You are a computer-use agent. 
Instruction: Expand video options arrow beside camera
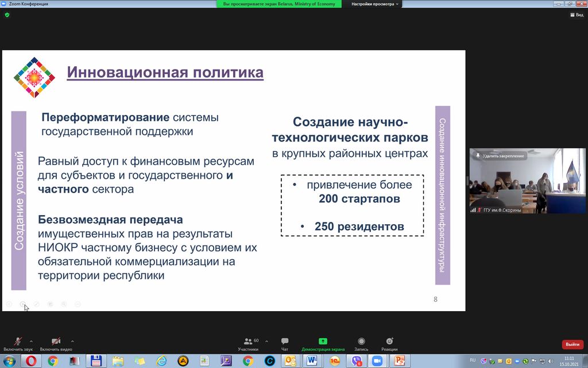72,341
